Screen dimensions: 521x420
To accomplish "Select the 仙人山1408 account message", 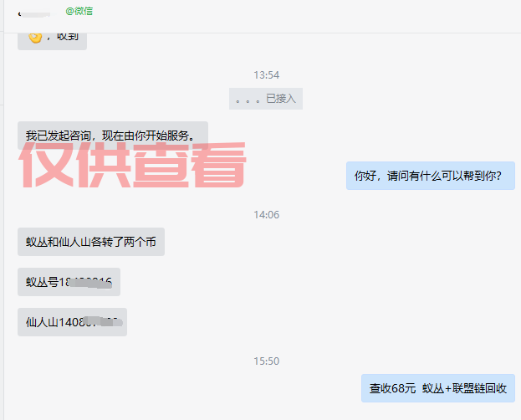I will (72, 322).
